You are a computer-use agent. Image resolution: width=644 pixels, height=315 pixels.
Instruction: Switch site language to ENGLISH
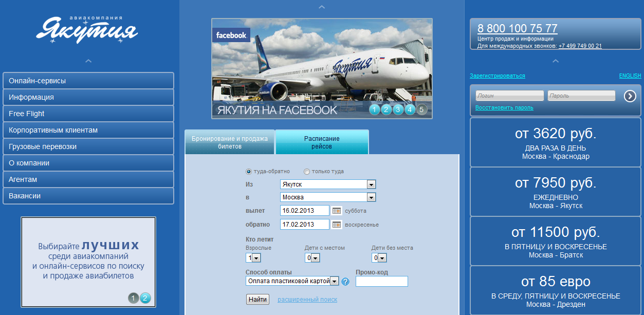point(630,76)
